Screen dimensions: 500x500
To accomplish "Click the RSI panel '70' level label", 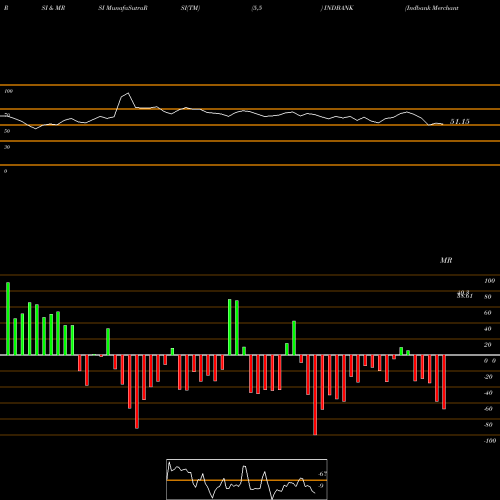I will click(7, 115).
